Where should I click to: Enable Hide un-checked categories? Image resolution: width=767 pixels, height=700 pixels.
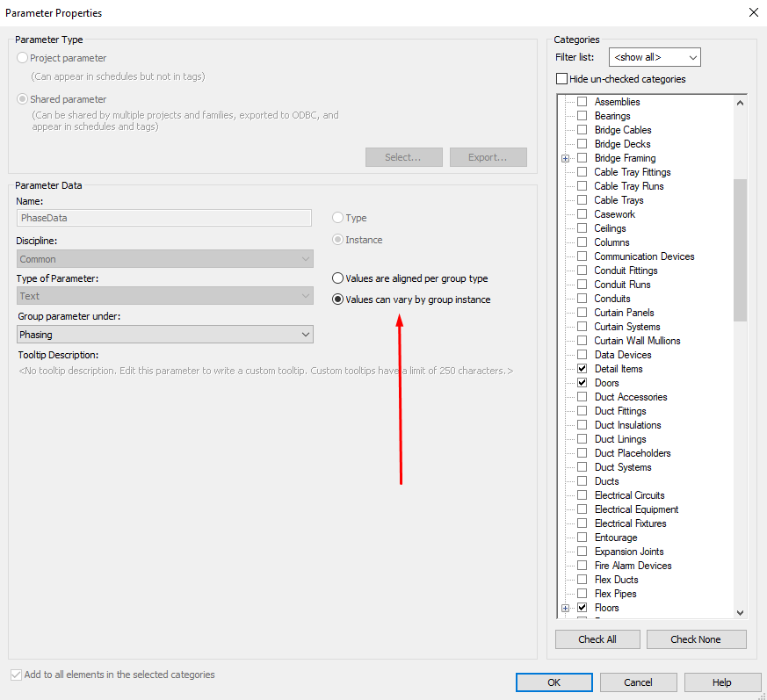(x=561, y=79)
